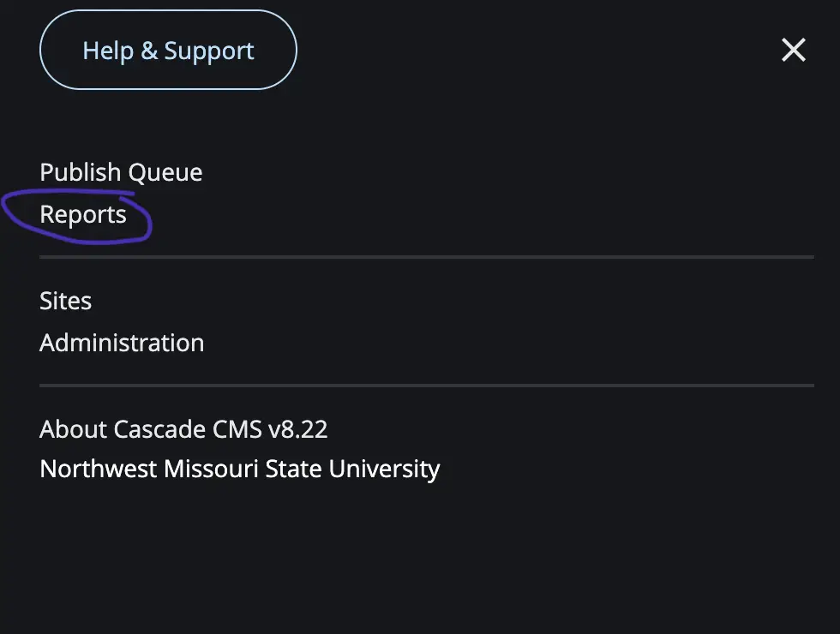Click the rounded Help & Support pill

click(168, 50)
